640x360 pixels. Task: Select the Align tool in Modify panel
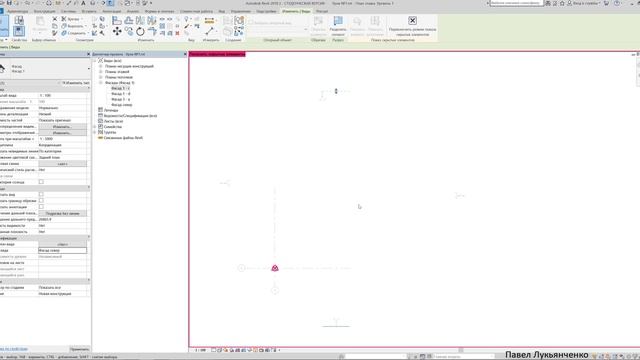(117, 20)
